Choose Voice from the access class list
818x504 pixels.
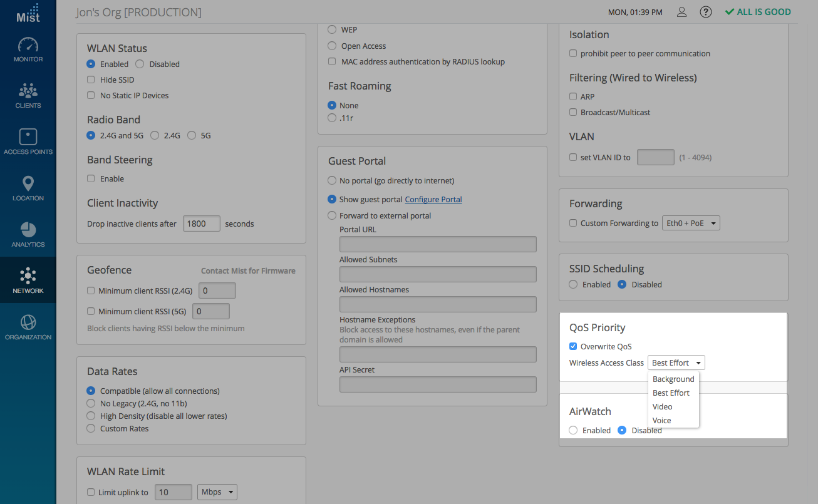[x=661, y=420]
